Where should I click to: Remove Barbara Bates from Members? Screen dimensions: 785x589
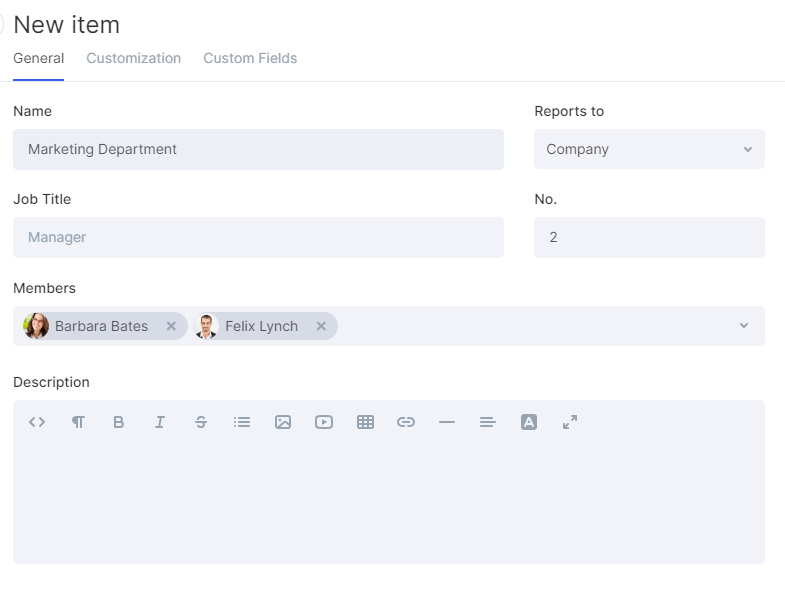tap(171, 326)
